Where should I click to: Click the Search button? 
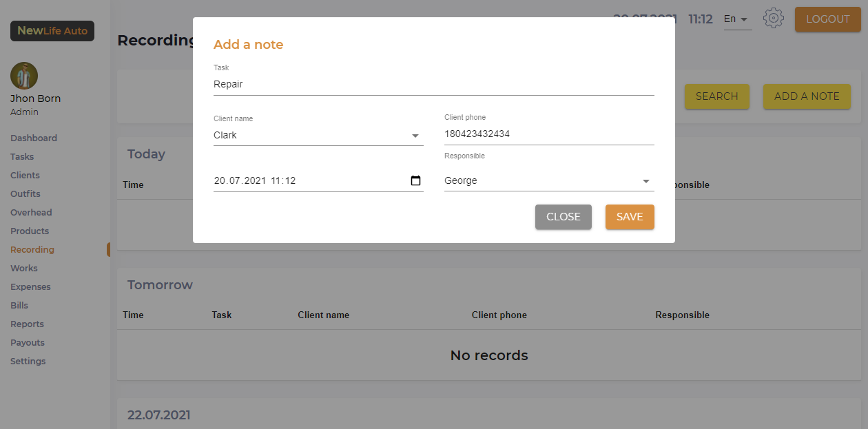pos(716,96)
